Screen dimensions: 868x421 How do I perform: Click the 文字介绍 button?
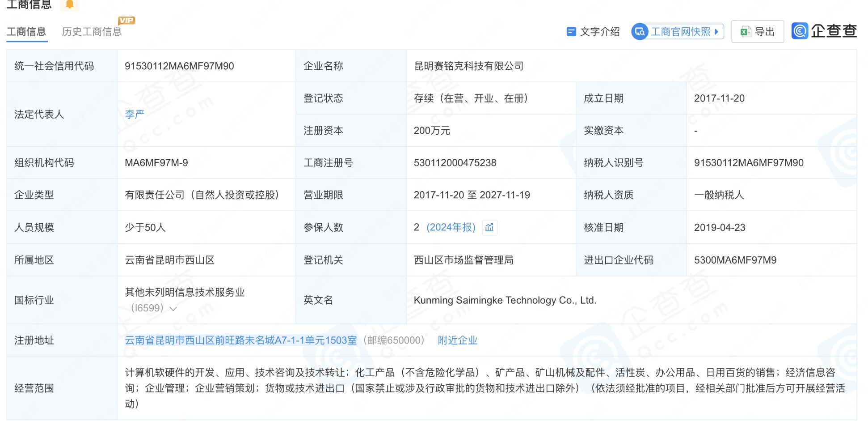point(593,32)
